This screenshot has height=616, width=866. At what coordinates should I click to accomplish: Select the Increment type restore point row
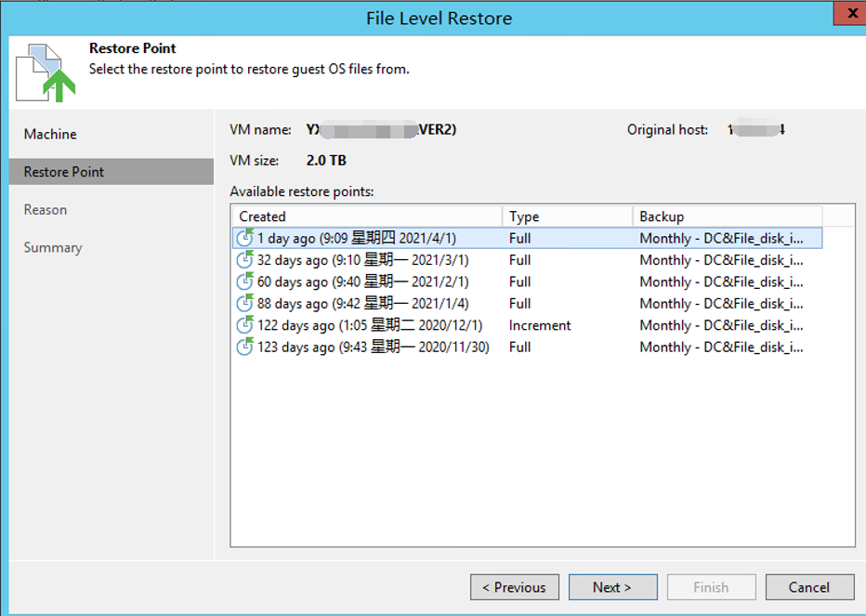[x=539, y=325]
